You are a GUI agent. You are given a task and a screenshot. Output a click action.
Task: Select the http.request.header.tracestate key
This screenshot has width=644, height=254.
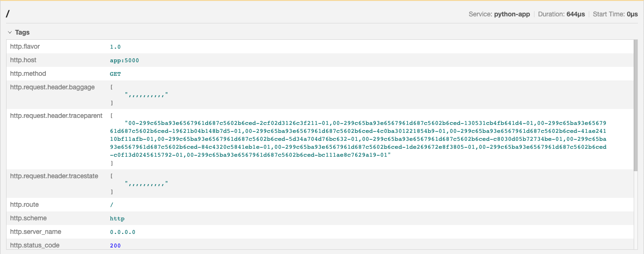point(54,176)
